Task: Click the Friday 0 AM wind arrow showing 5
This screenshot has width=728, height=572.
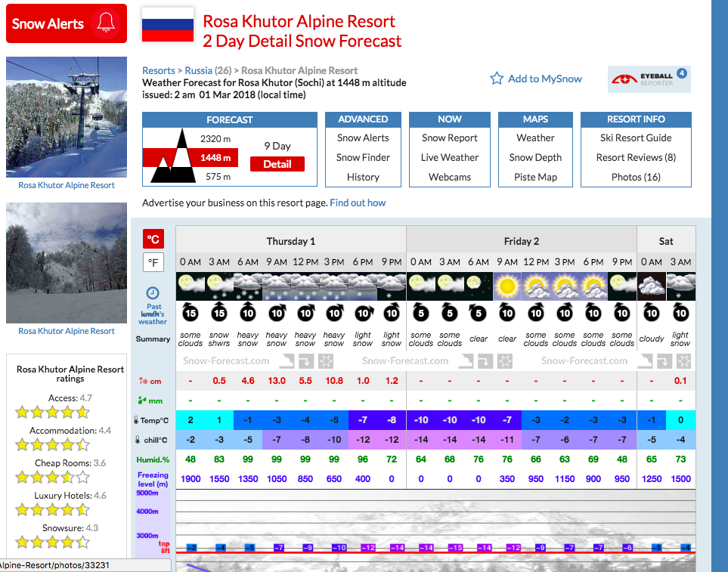Action: click(x=420, y=313)
